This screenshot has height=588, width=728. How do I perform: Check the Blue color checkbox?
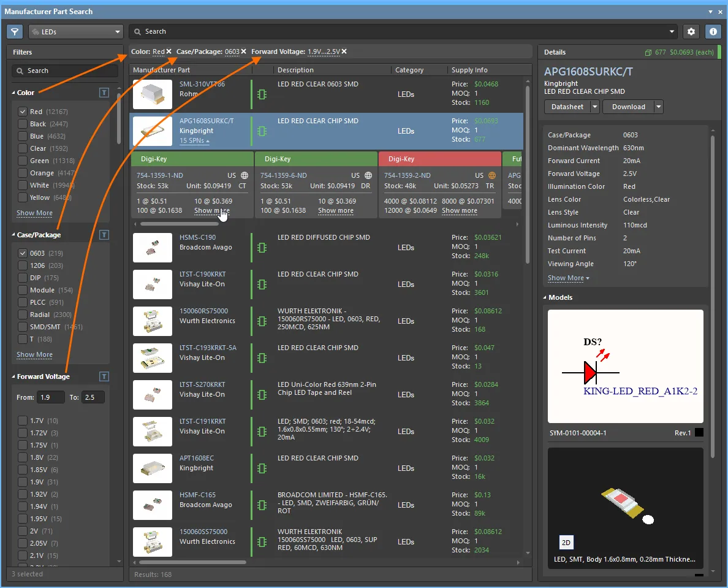point(22,136)
